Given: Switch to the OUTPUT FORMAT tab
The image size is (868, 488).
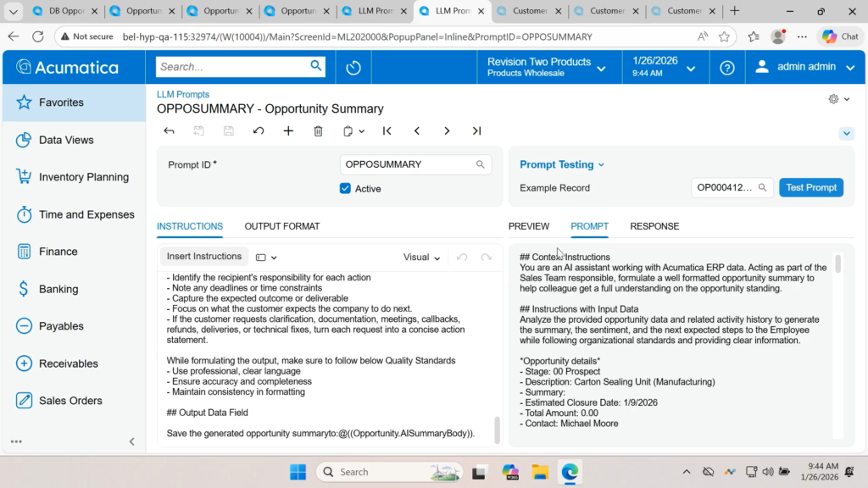Looking at the screenshot, I should pos(282,226).
